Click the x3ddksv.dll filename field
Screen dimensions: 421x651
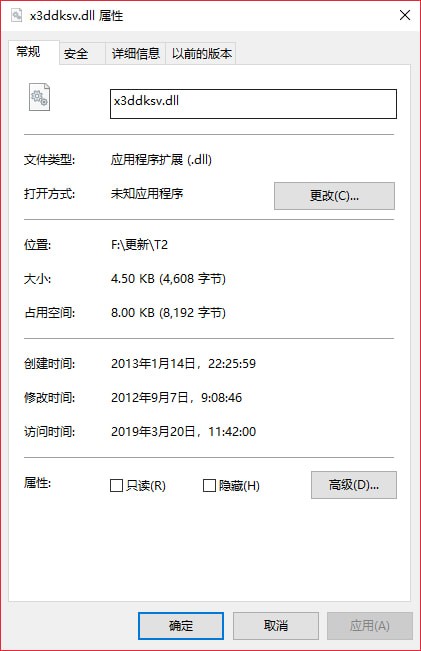click(253, 104)
